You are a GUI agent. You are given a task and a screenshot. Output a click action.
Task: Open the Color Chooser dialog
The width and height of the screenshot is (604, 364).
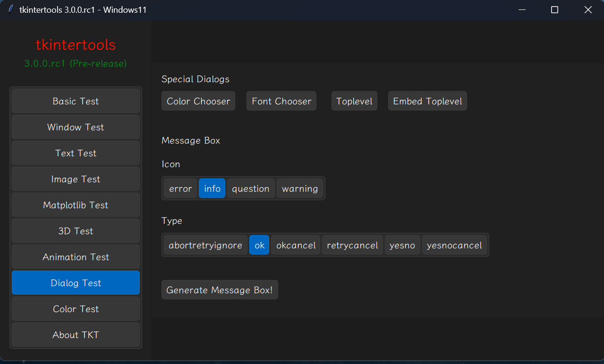pyautogui.click(x=198, y=101)
